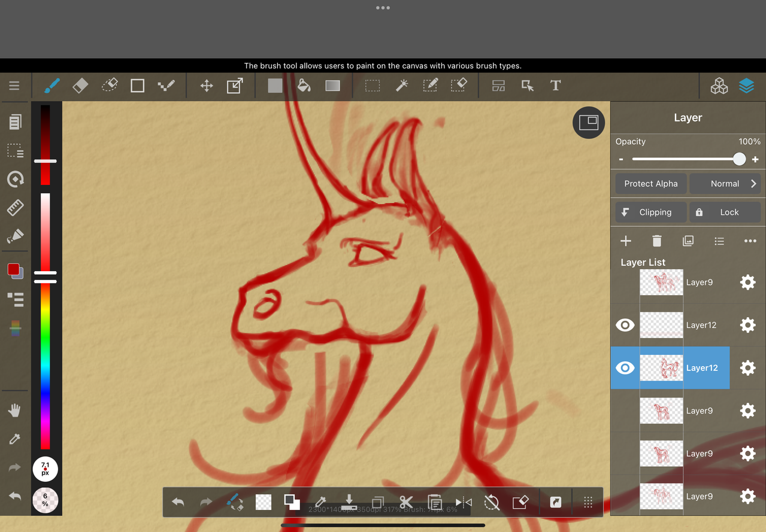Image resolution: width=766 pixels, height=532 pixels.
Task: Toggle brush/eraser switch in bottom bar
Action: pos(235,502)
